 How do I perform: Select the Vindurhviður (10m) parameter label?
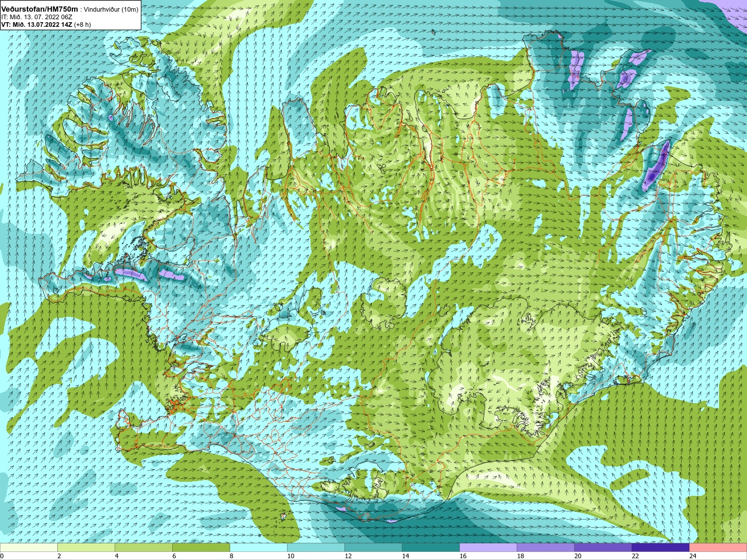pos(111,9)
